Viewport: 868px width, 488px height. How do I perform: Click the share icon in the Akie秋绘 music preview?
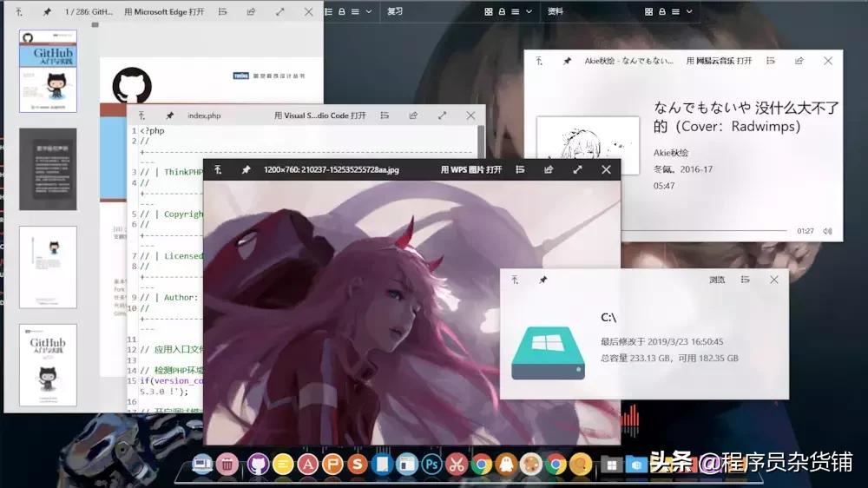click(x=799, y=61)
